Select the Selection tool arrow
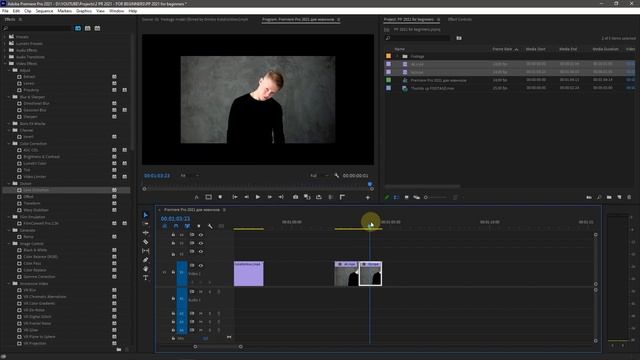 [146, 215]
